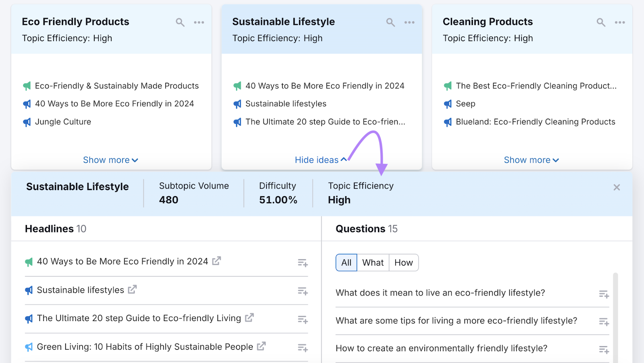Open the Blueland Eco-Friendly Cleaning Products link

[x=535, y=122]
